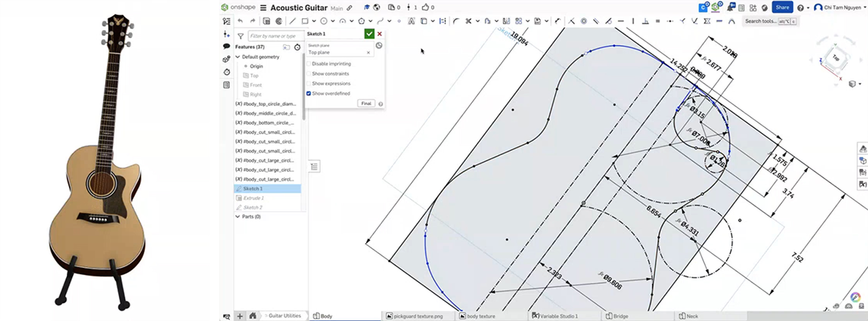This screenshot has height=321, width=868.
Task: Enable the Disable imprinting checkbox
Action: (309, 64)
